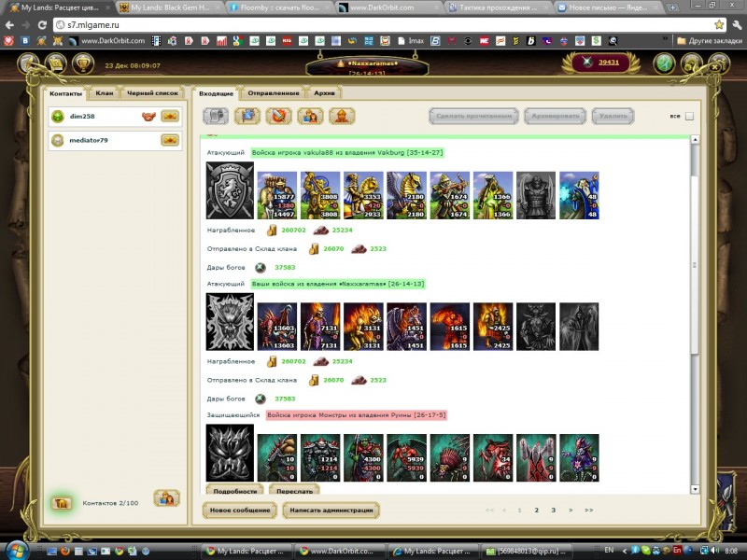The width and height of the screenshot is (747, 560).
Task: Click the quest scroll icon in top bar
Action: tap(56, 63)
